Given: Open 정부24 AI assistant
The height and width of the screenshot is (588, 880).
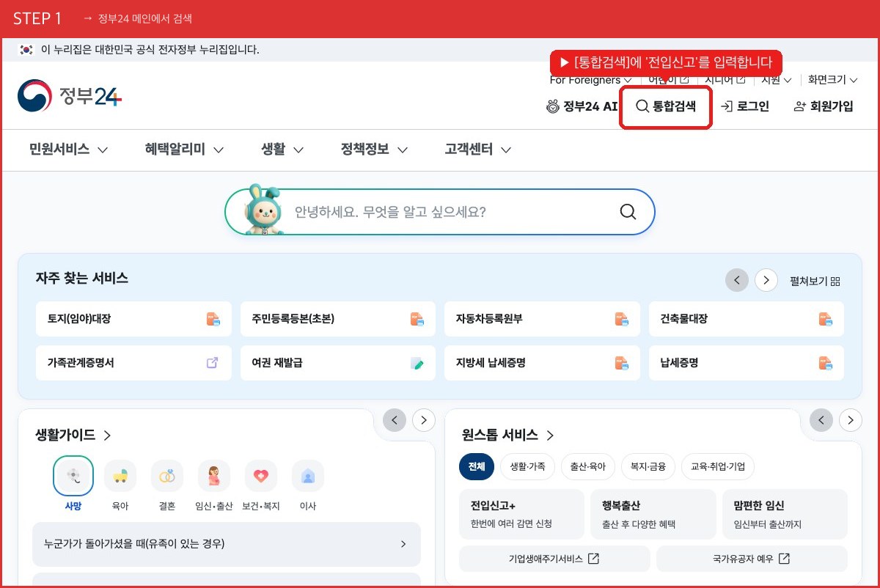Looking at the screenshot, I should tap(582, 106).
